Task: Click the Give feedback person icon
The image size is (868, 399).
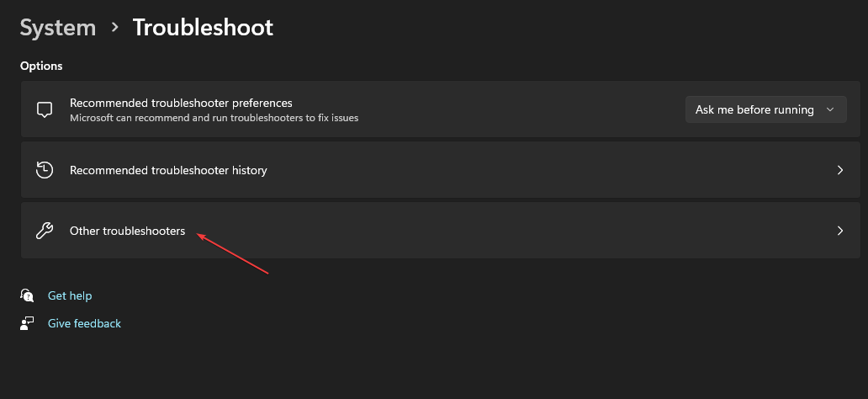Action: click(x=27, y=323)
